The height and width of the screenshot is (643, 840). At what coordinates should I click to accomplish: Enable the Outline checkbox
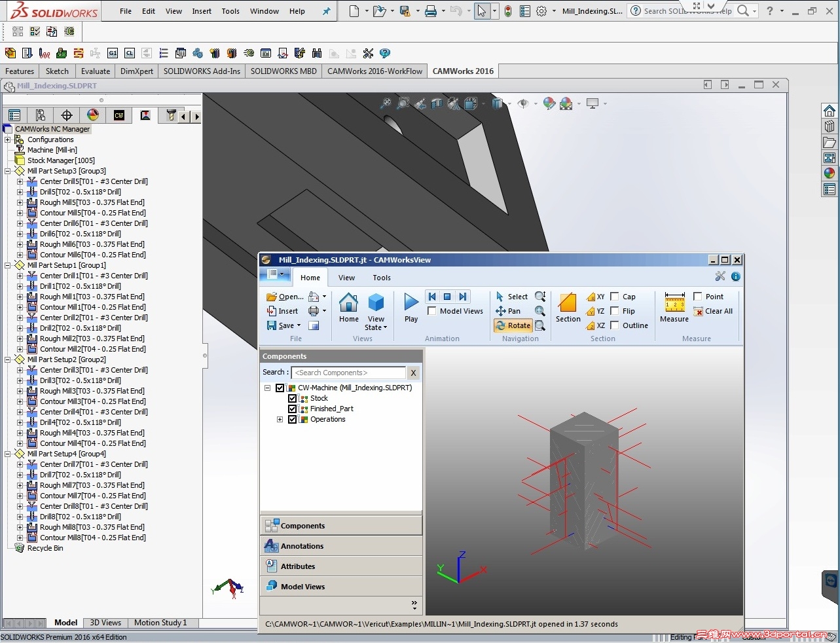(615, 325)
